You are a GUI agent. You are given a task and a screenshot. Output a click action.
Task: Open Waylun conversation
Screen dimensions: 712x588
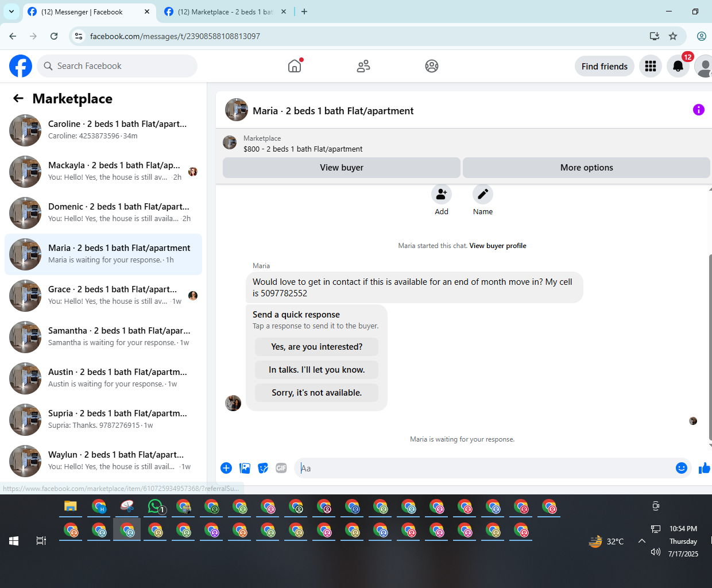[103, 461]
